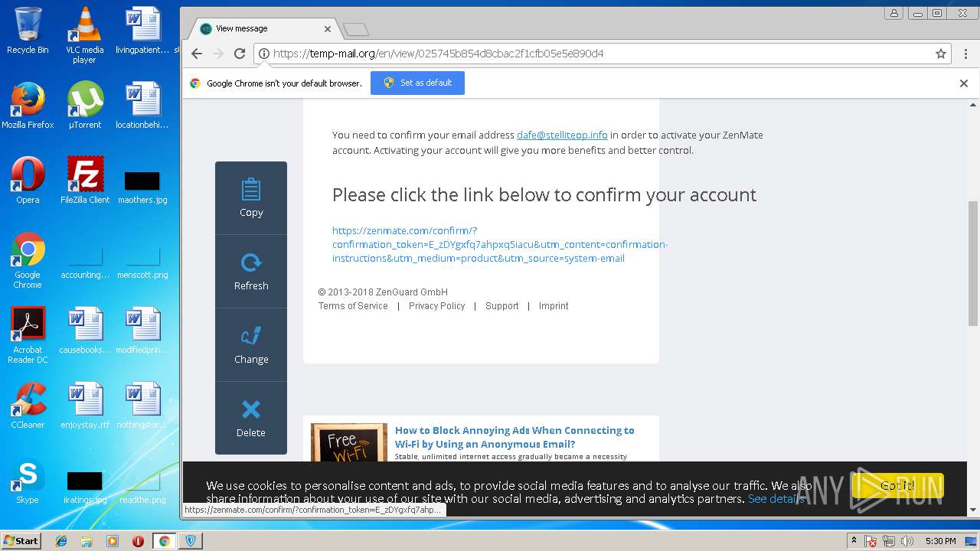The image size is (980, 551).
Task: Open the causebooks Word document
Action: pyautogui.click(x=84, y=331)
